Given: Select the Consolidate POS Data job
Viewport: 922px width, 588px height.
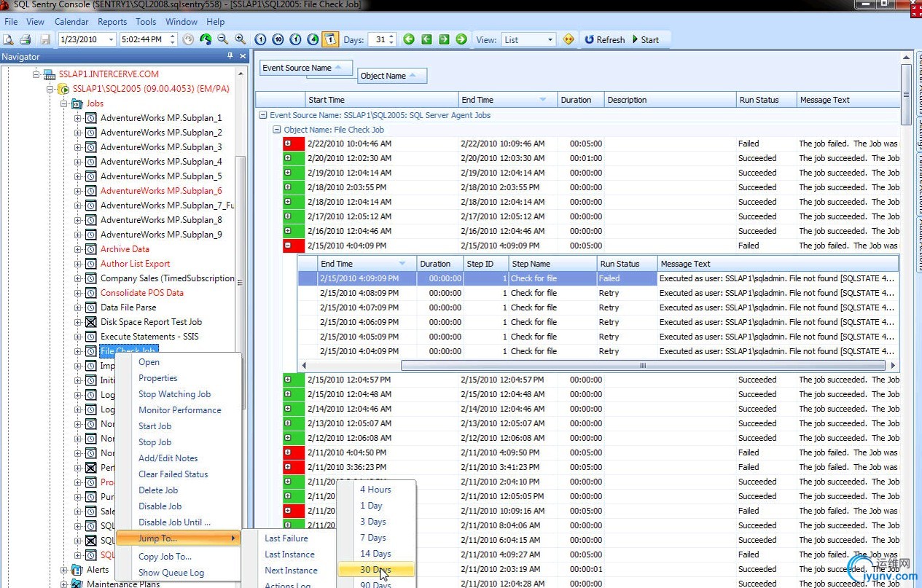Looking at the screenshot, I should pos(142,293).
